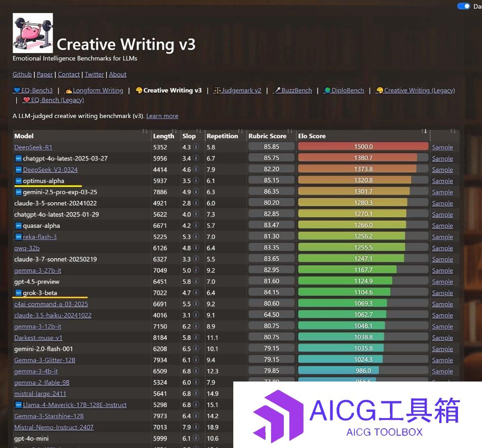
Task: Sort table by Model column arrows
Action: click(145, 131)
